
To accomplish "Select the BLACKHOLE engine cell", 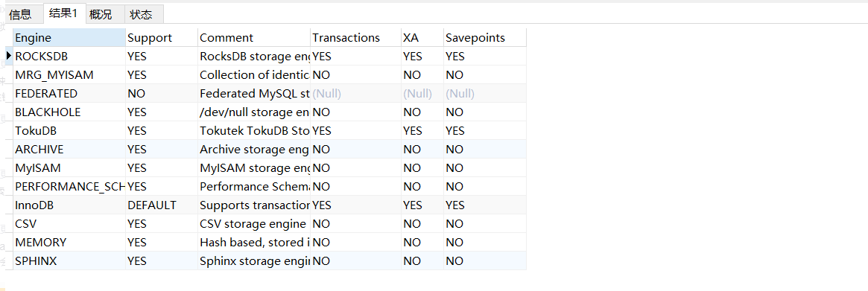I will [x=69, y=112].
